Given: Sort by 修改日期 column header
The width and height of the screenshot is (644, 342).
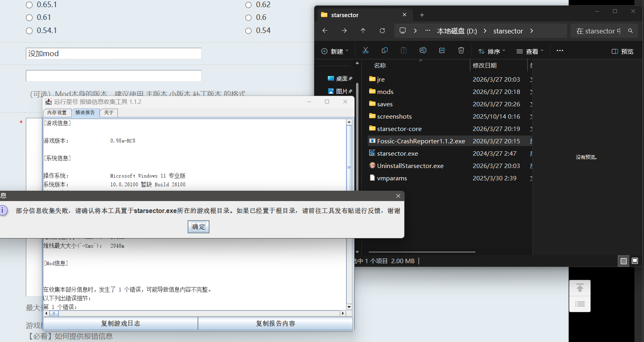Looking at the screenshot, I should coord(485,65).
